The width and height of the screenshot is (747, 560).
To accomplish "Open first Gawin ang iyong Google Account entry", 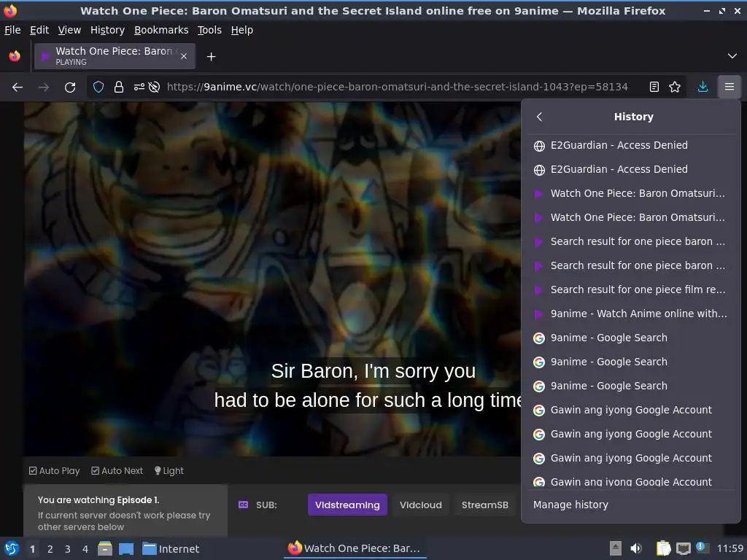I will tap(631, 410).
